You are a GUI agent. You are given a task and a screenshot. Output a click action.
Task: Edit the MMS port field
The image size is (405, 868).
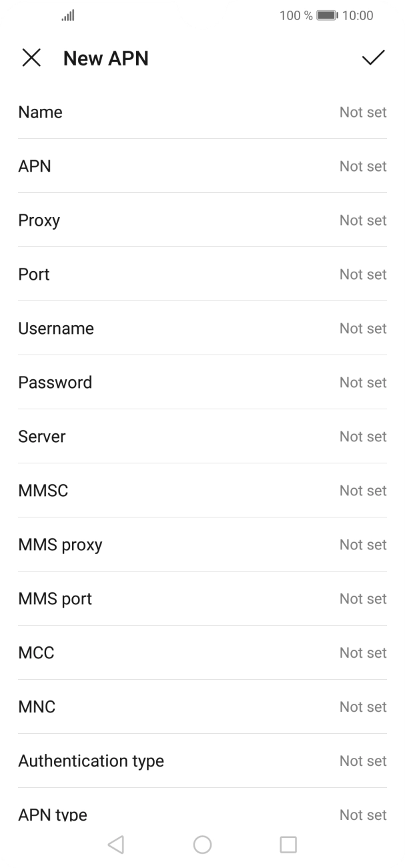(202, 599)
